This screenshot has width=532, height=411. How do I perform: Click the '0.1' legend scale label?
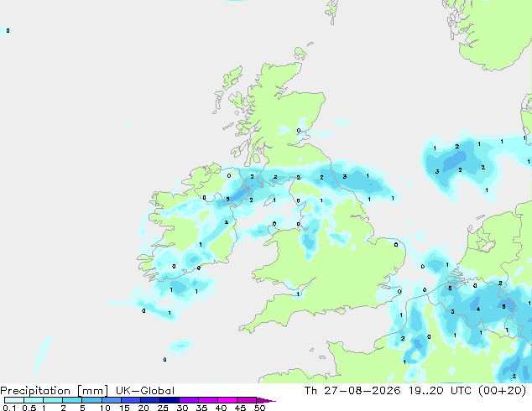(9, 408)
